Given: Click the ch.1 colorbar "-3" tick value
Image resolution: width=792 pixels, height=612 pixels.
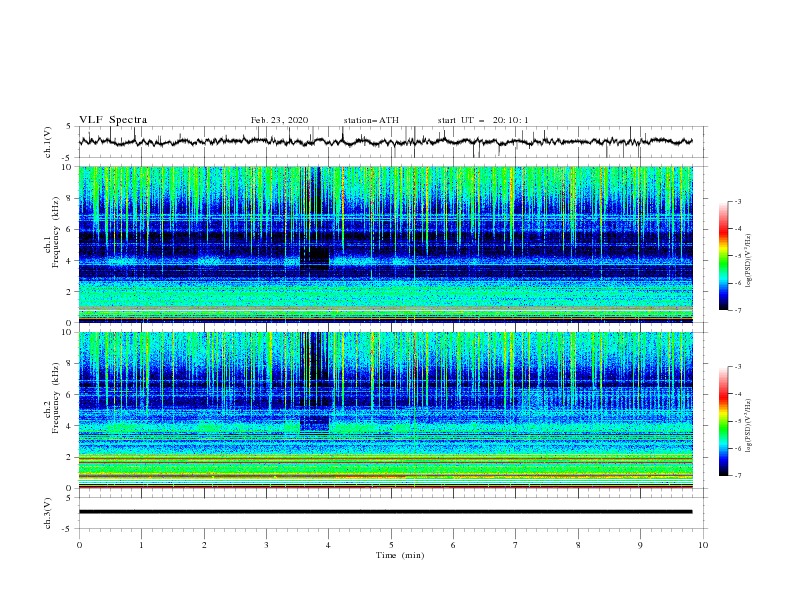Looking at the screenshot, I should click(x=737, y=201).
